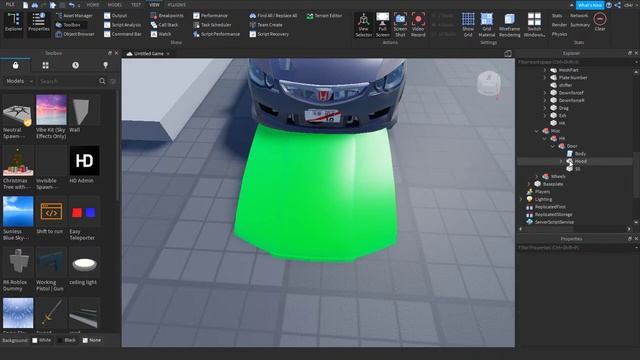Show the Output window
The image size is (640, 360).
[116, 16]
